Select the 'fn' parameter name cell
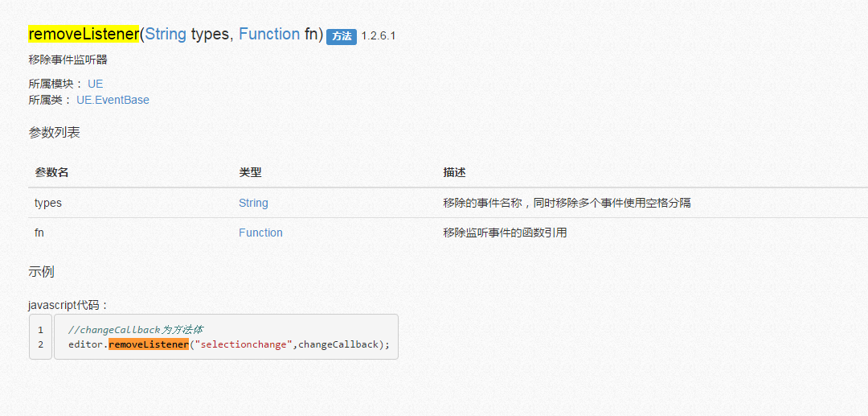The width and height of the screenshot is (868, 416). [39, 233]
